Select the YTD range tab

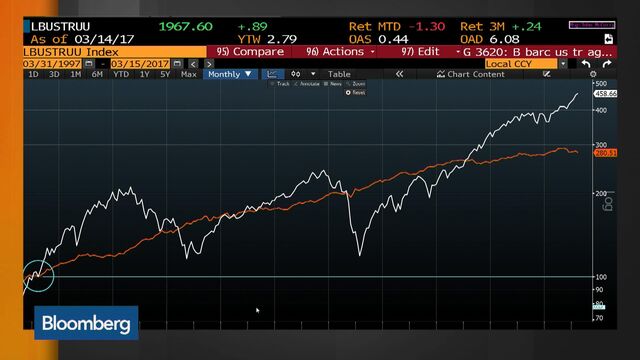(121, 74)
